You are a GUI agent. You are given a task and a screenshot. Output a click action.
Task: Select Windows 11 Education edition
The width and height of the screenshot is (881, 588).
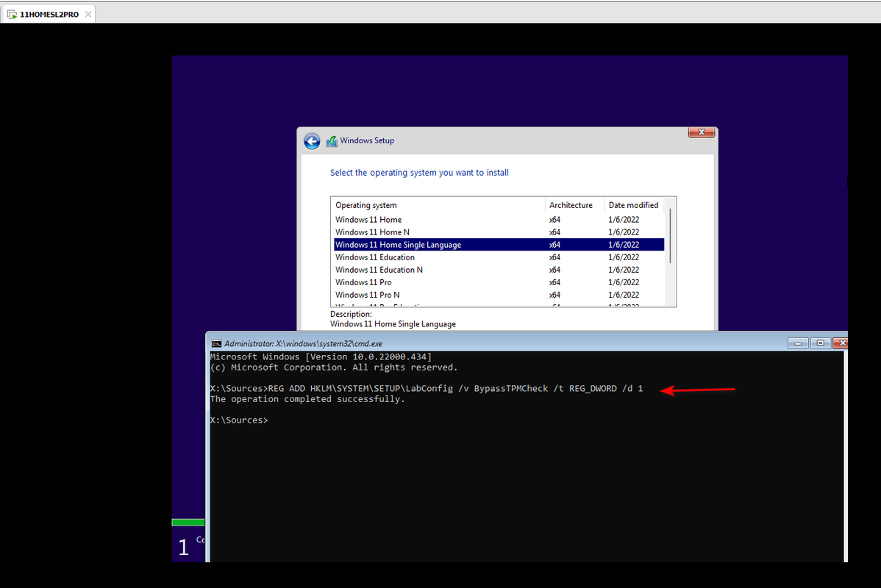[499, 257]
